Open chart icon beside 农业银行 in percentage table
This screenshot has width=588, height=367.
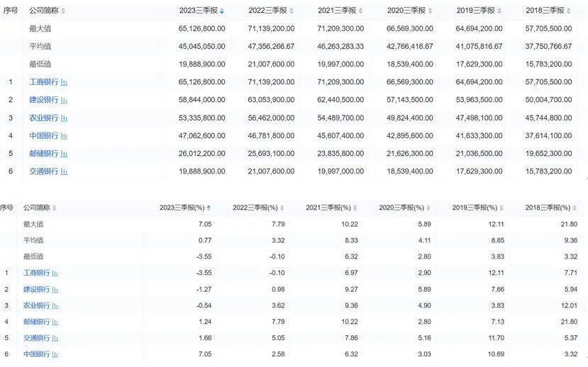[x=55, y=305]
